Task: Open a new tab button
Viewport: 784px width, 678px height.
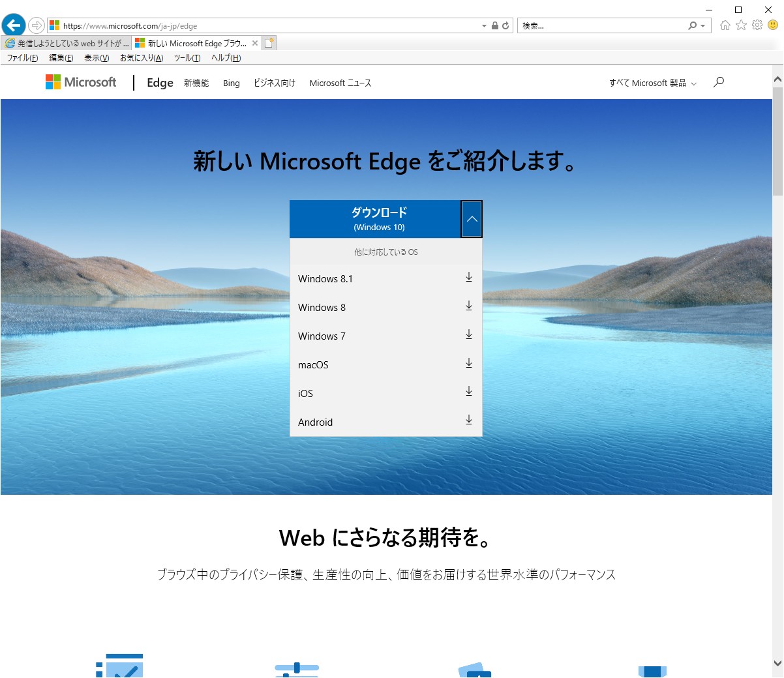Action: 269,43
